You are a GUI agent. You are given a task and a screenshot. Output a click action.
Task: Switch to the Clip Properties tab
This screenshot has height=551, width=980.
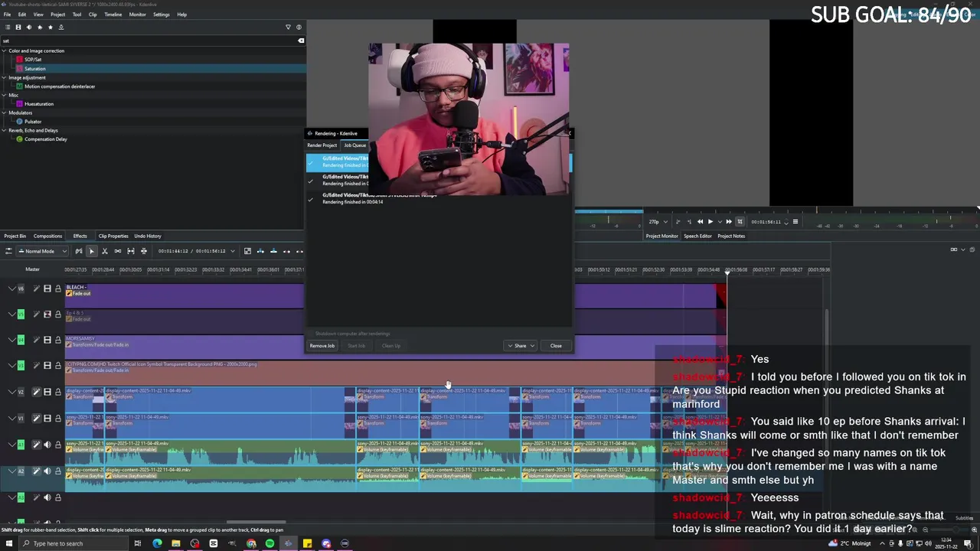[x=113, y=236]
